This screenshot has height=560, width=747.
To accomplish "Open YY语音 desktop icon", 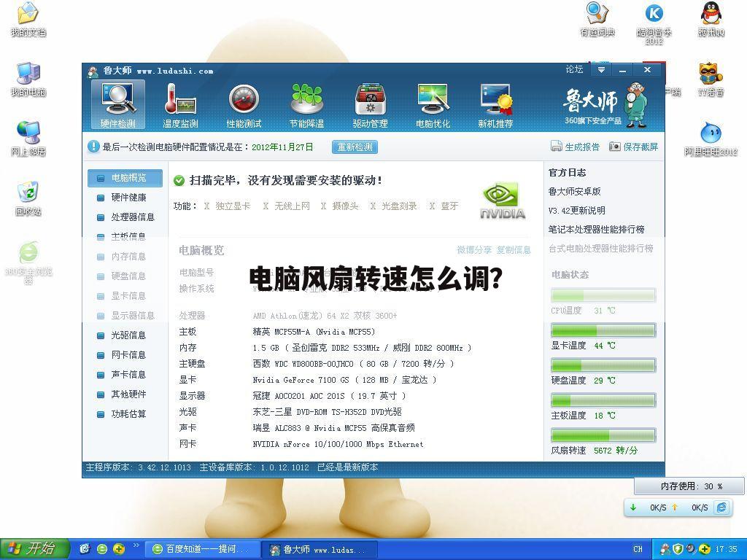I will [x=711, y=79].
